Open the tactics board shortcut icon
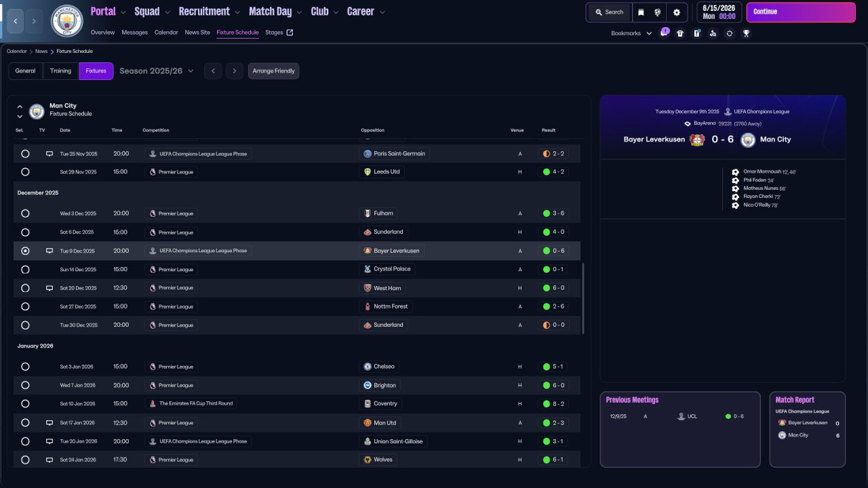The width and height of the screenshot is (868, 488). pos(696,33)
